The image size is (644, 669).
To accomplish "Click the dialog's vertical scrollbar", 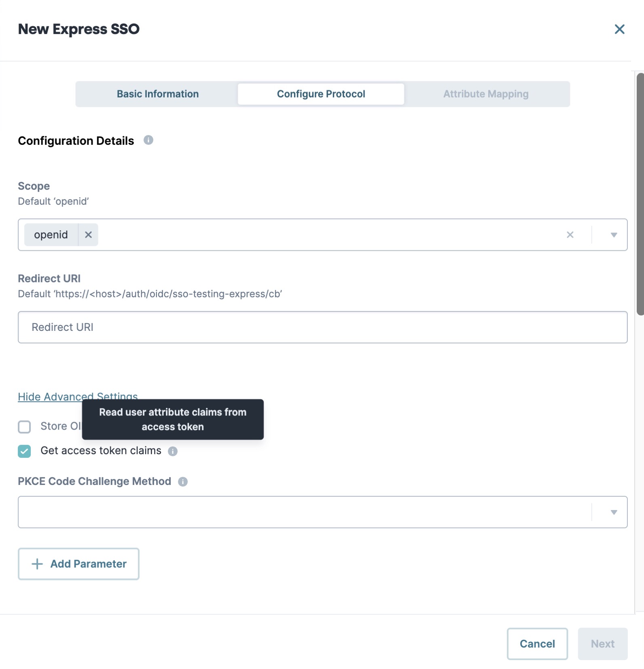I will tap(640, 194).
